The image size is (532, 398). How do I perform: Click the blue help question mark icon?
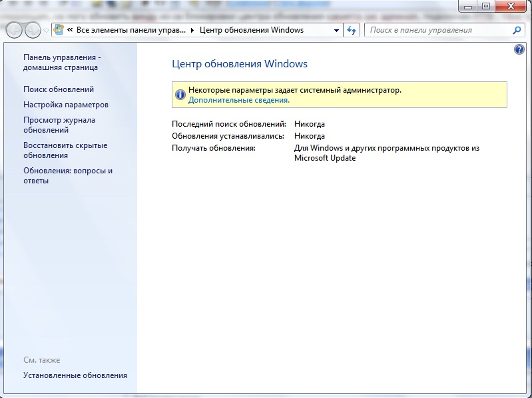pyautogui.click(x=519, y=49)
